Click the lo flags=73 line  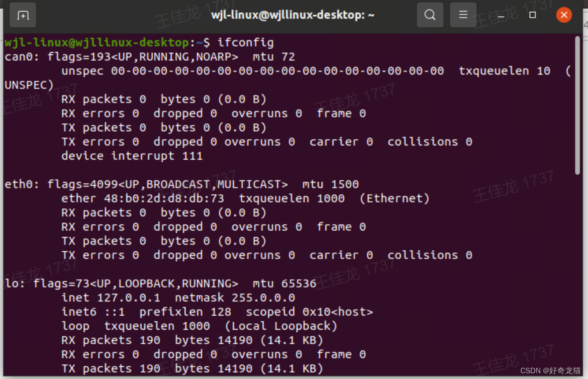(x=160, y=283)
